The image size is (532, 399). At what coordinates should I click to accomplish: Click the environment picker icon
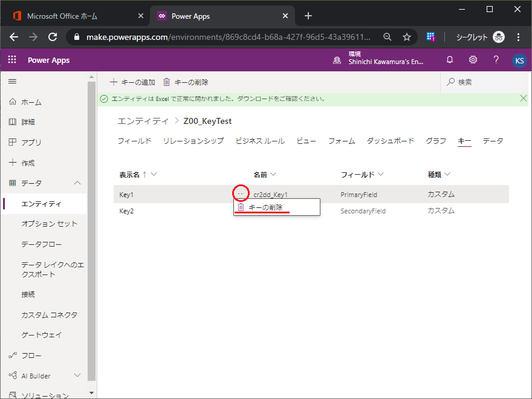tap(337, 60)
